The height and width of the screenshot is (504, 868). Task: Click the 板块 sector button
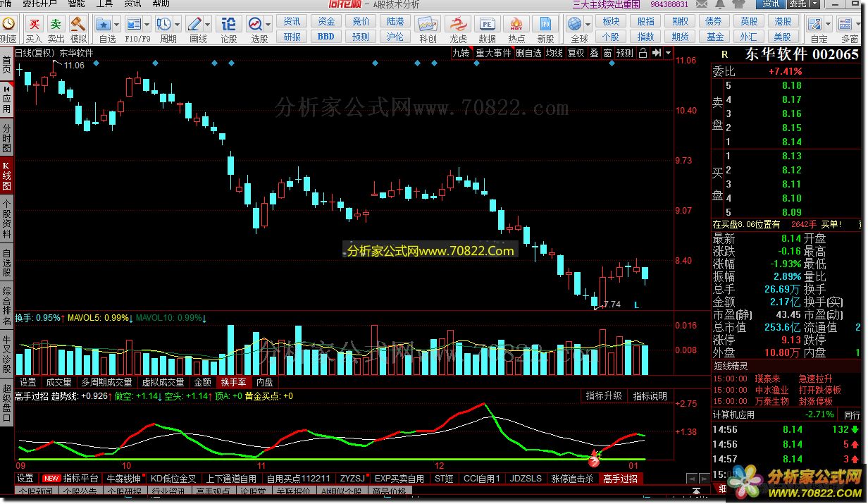tap(611, 22)
